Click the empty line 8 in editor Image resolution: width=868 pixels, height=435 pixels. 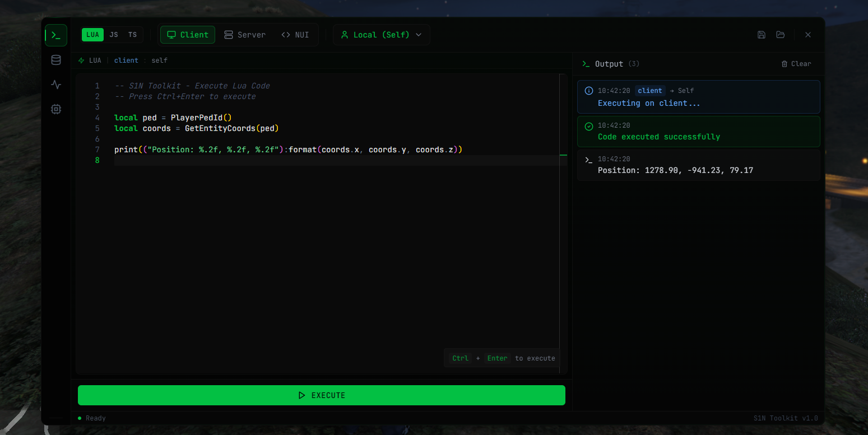click(336, 160)
